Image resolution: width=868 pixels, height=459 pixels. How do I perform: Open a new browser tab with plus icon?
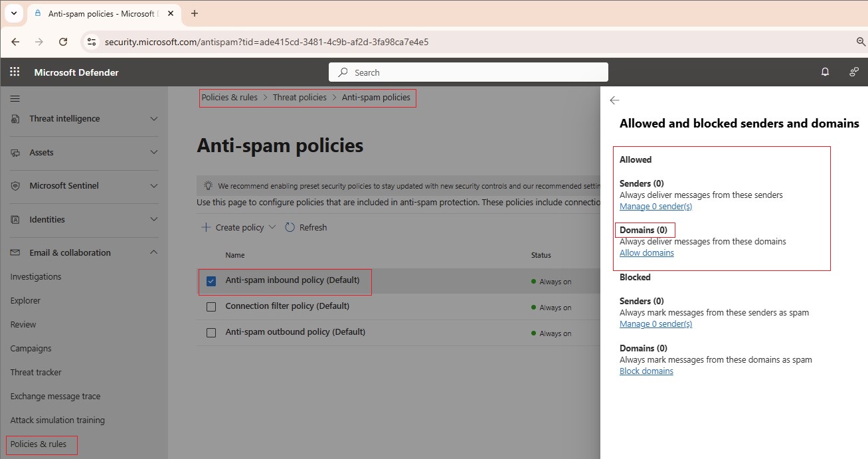click(195, 13)
